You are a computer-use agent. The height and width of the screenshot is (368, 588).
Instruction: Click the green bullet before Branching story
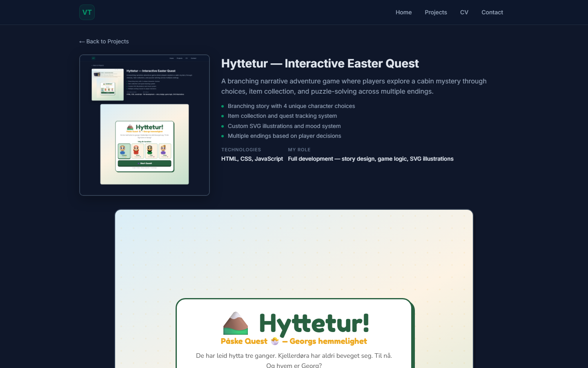[223, 106]
